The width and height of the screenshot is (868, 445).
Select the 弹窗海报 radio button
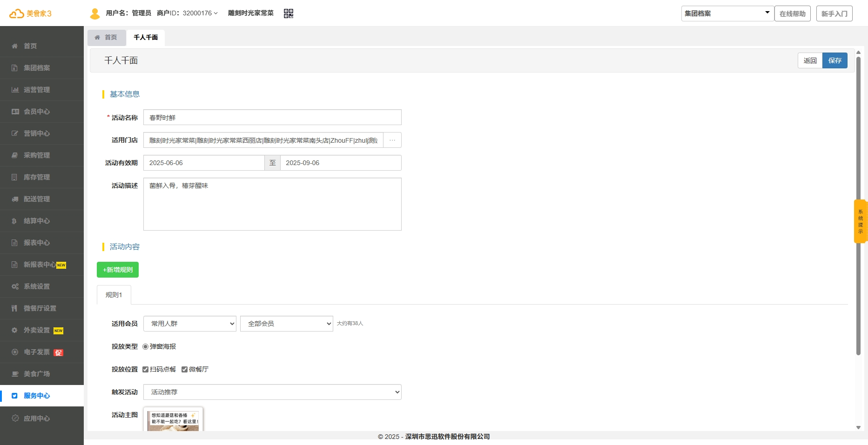click(146, 346)
